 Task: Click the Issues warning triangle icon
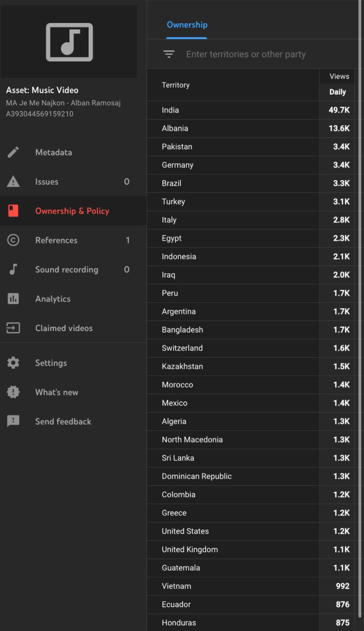click(13, 181)
